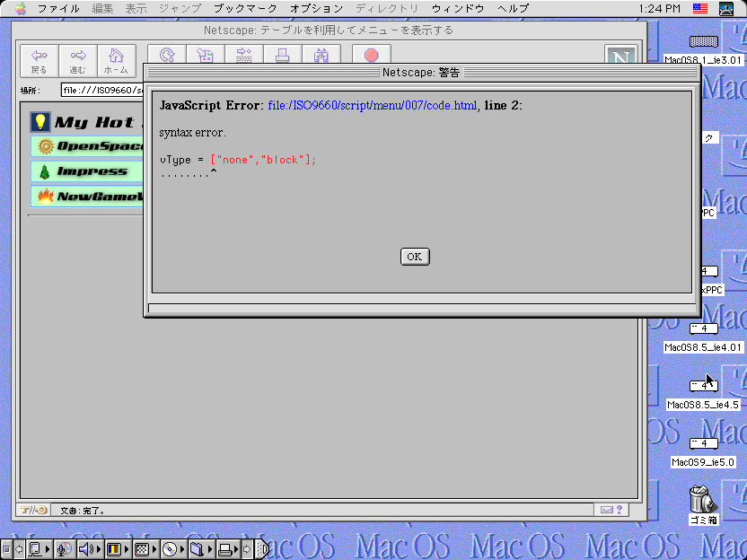
Task: Open the code.html file link in the error message
Action: [x=372, y=105]
